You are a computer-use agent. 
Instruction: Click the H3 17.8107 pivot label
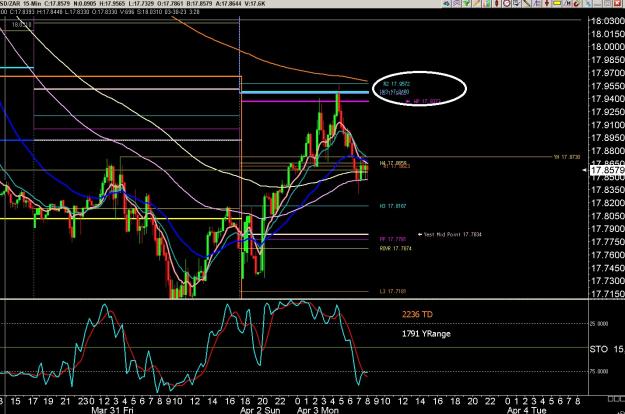393,206
